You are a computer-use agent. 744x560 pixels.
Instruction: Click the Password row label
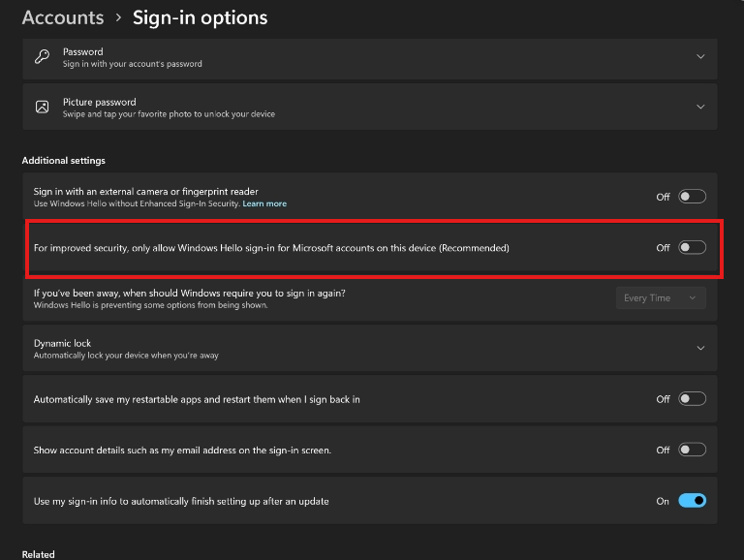pos(82,51)
